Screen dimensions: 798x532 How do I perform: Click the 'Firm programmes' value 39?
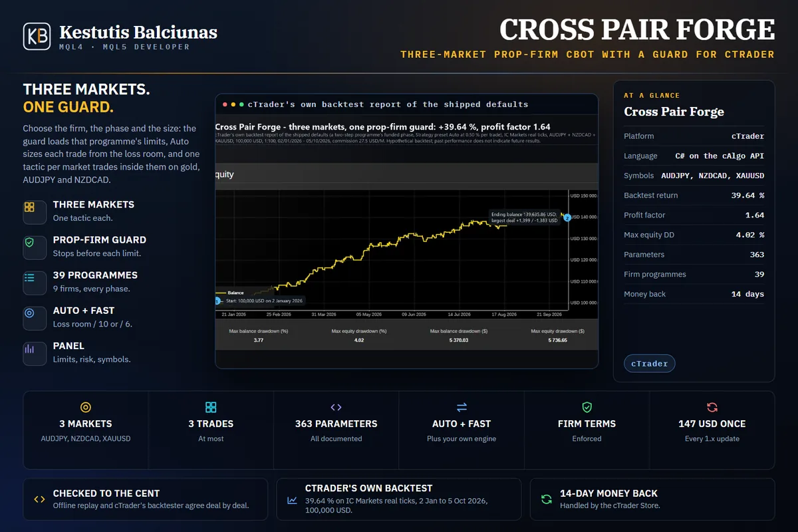[x=759, y=275]
